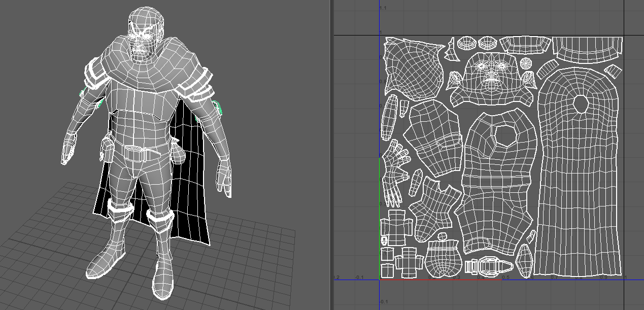Click the "1.1" grid label in UV editor
The height and width of the screenshot is (310, 644).
pyautogui.click(x=383, y=9)
